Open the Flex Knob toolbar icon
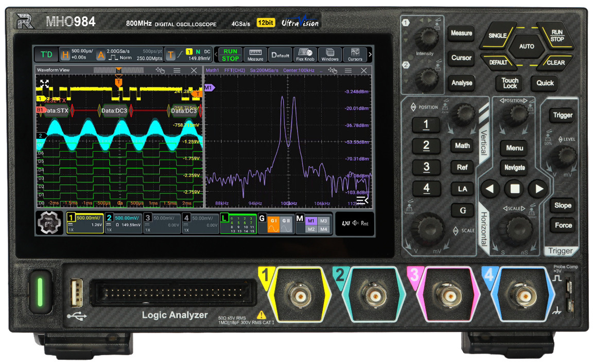Screen dimensions: 593x364 305,54
